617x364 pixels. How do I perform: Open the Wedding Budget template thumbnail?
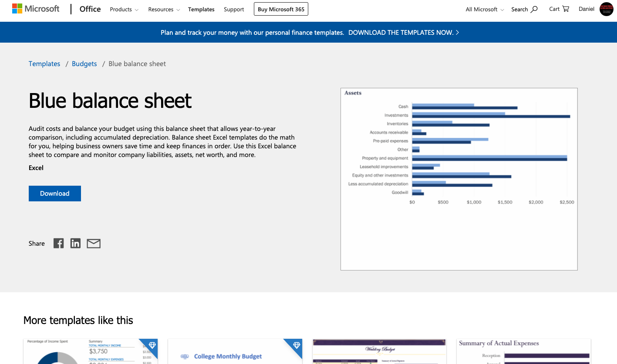click(379, 351)
